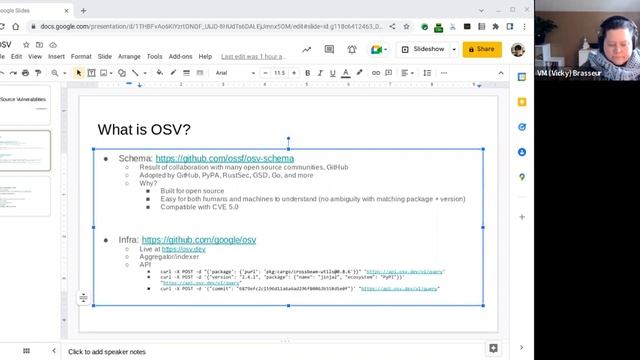This screenshot has height=360, width=640.
Task: Open Google Calendar in the side panel
Action: tap(522, 77)
